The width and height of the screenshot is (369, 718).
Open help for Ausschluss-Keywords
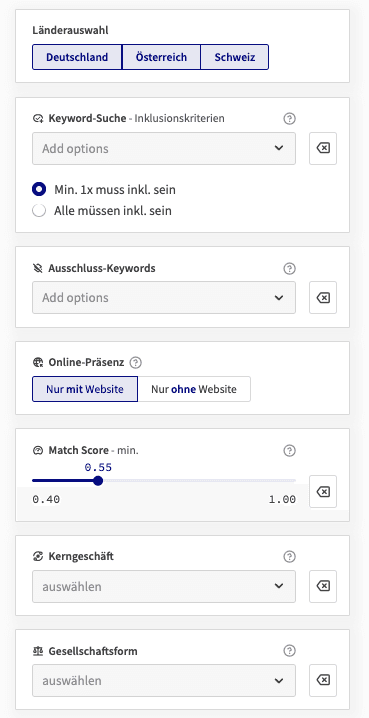tap(289, 268)
